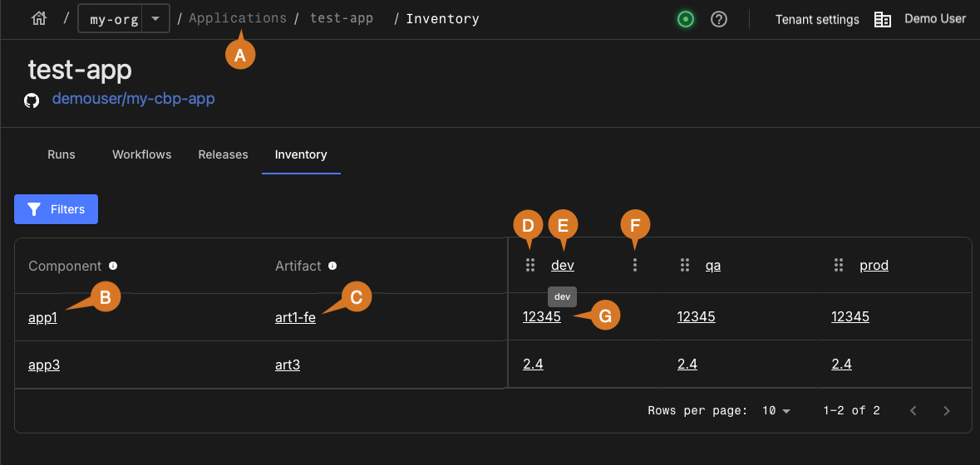Go to the next page arrow
980x465 pixels.
[946, 411]
